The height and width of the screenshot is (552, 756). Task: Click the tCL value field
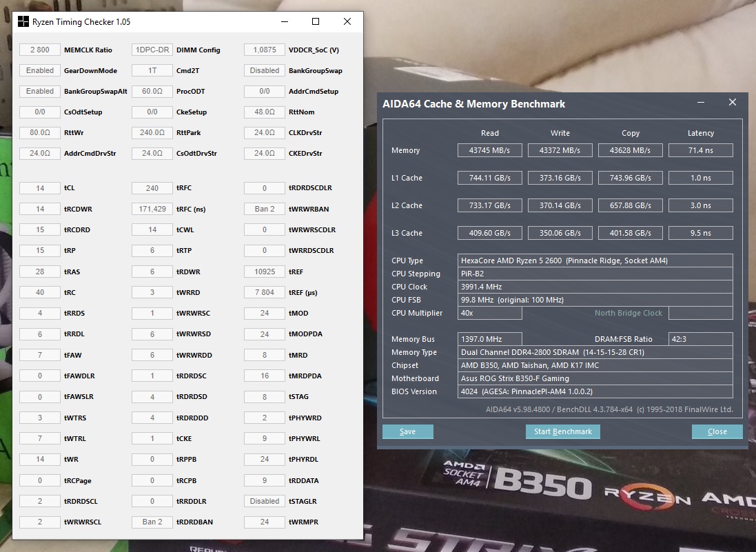pyautogui.click(x=40, y=188)
